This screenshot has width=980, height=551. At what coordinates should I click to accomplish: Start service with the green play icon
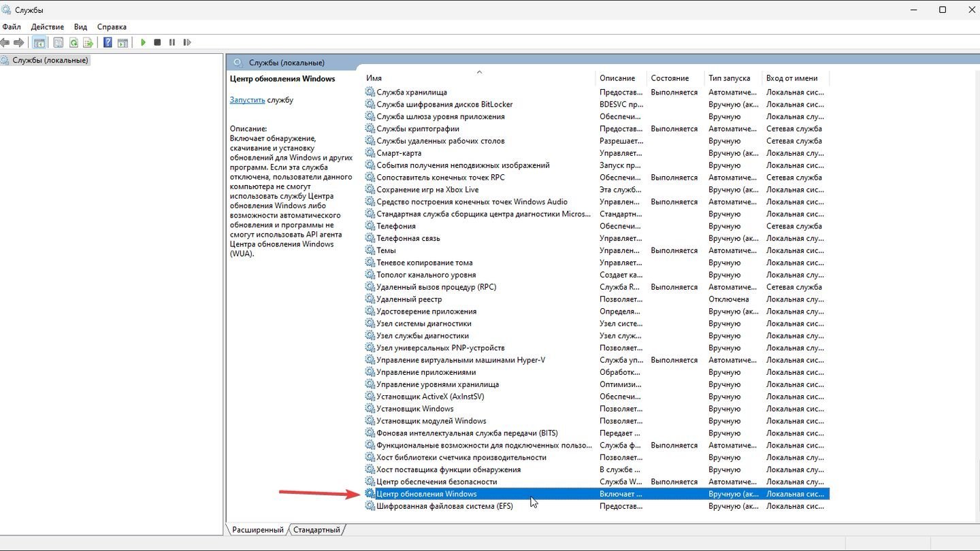(x=143, y=42)
